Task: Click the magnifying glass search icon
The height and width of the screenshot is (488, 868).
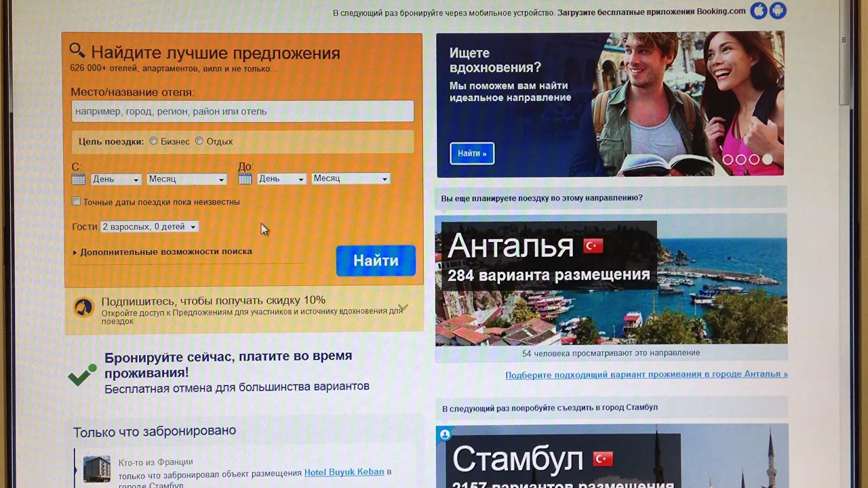Action: [77, 51]
